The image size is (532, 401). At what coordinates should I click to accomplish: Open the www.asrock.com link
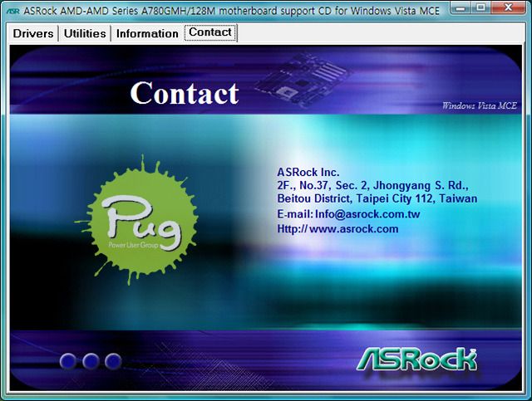coord(354,229)
